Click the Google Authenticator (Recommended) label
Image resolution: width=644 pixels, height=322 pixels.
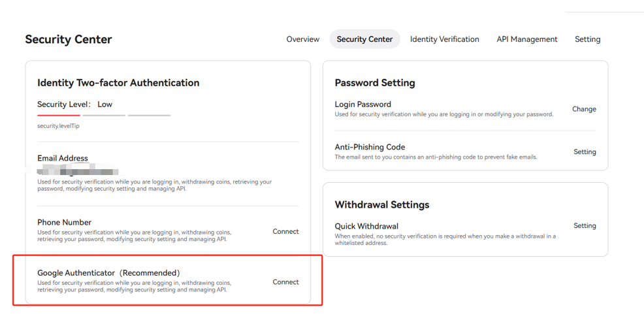click(109, 273)
